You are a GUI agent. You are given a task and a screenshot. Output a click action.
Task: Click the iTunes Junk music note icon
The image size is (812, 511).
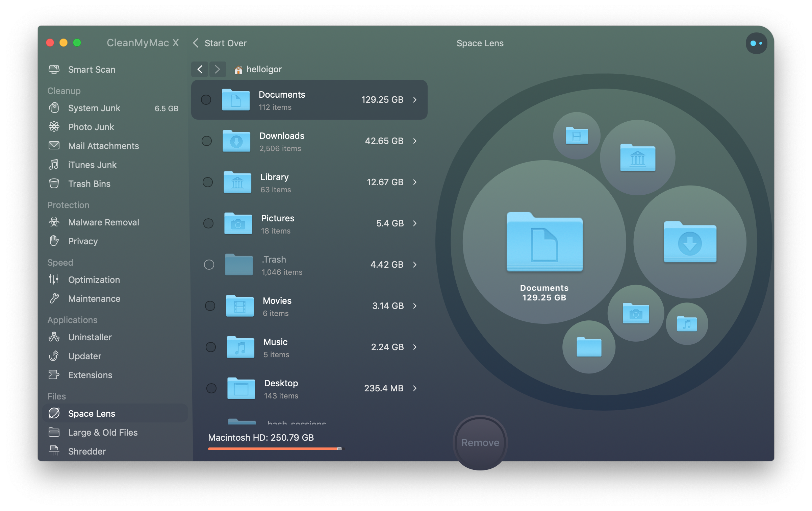coord(54,165)
